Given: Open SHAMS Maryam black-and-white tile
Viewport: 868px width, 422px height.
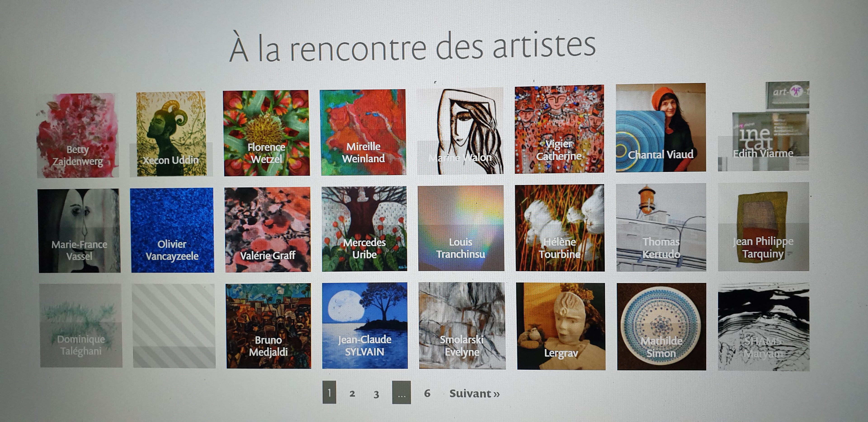Looking at the screenshot, I should coord(764,327).
